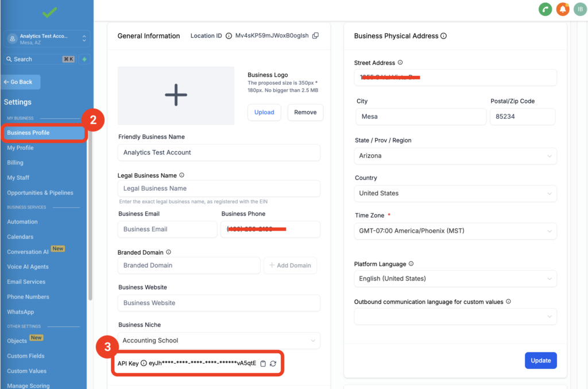Click the info icon beside API Key

point(144,363)
